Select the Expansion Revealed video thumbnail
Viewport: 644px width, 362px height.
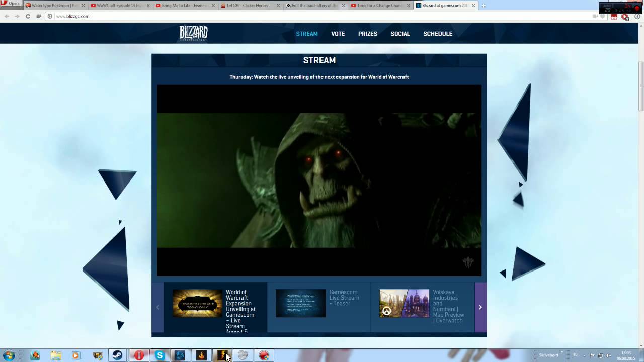(197, 303)
